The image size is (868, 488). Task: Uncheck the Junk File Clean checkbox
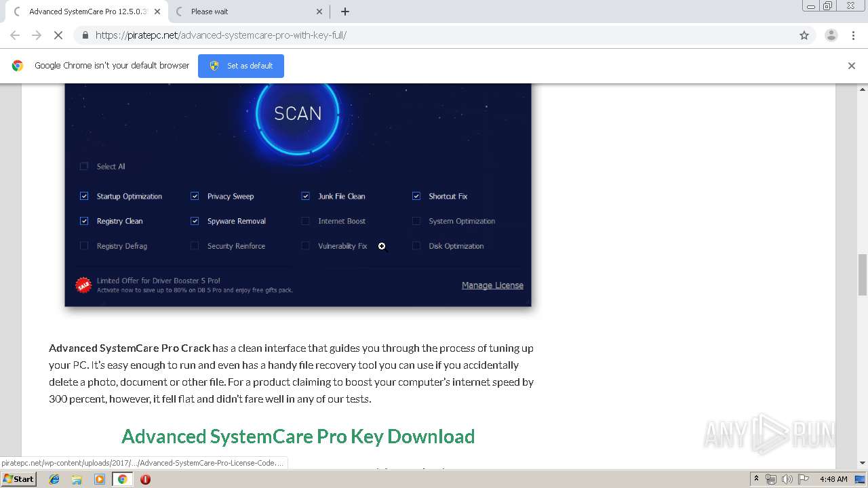click(x=305, y=197)
